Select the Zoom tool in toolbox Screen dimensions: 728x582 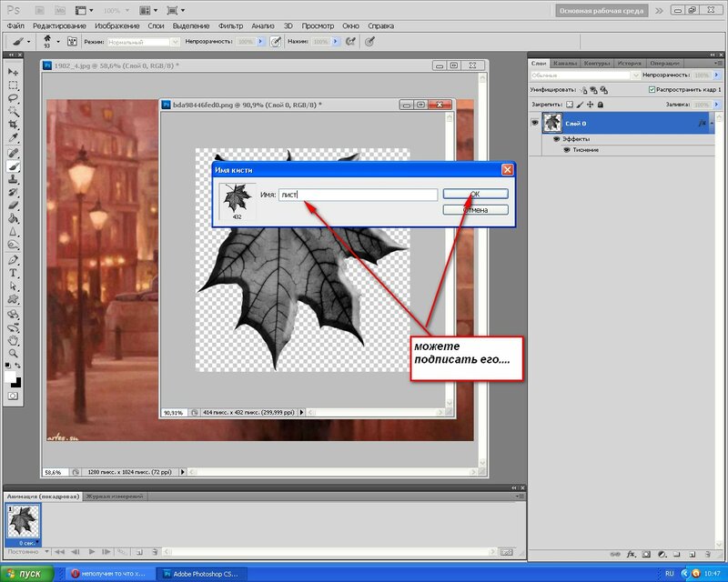[x=14, y=353]
